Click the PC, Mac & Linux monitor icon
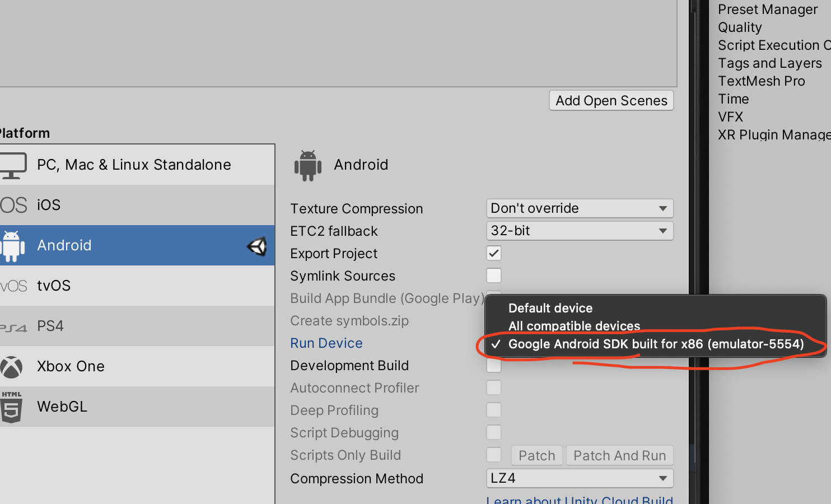The height and width of the screenshot is (504, 831). [x=13, y=165]
